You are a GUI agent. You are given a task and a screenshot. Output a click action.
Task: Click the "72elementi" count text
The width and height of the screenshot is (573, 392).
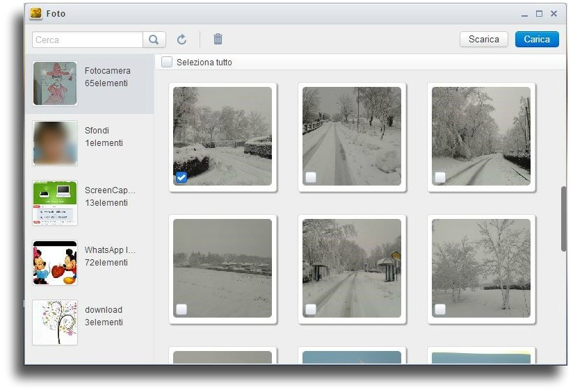click(106, 263)
